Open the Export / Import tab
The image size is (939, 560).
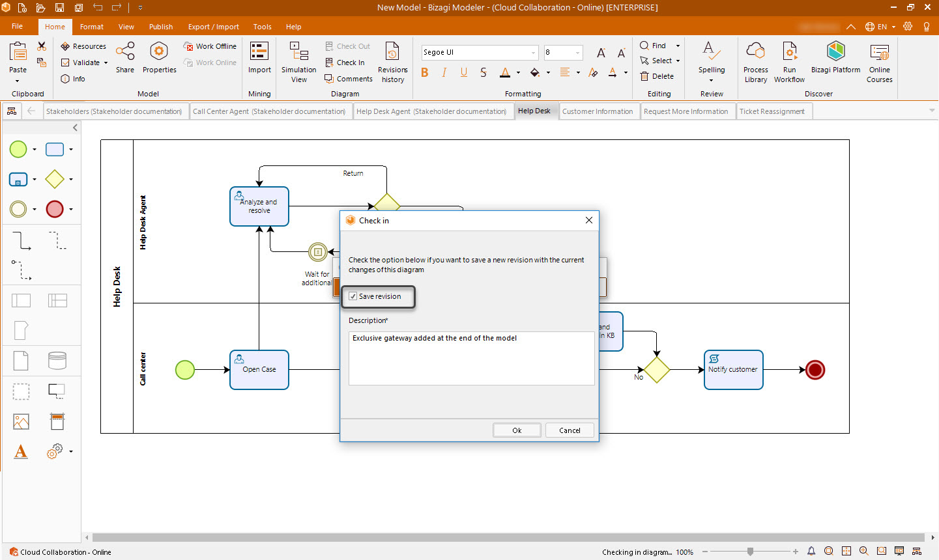[x=214, y=27]
